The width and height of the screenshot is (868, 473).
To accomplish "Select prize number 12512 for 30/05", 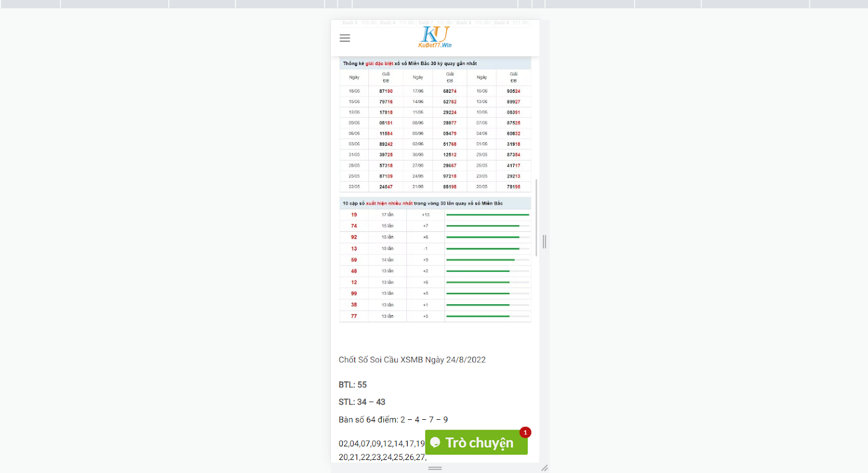I will click(450, 155).
